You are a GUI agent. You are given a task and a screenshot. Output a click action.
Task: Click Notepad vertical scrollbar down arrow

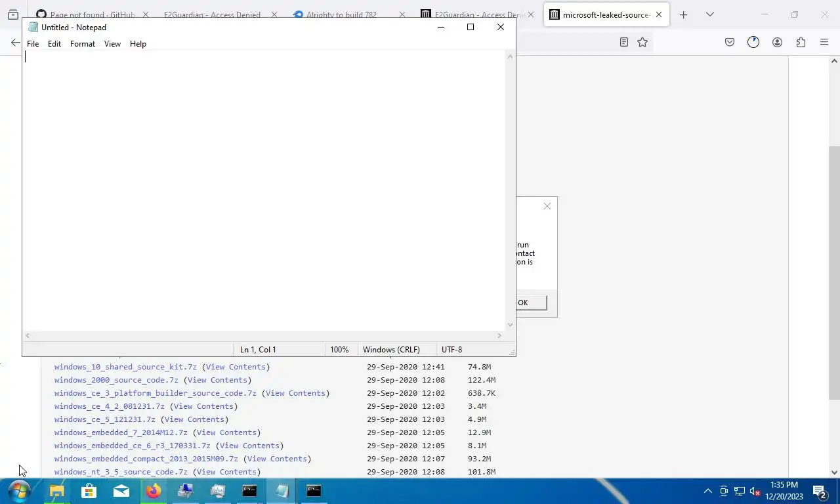coord(510,325)
